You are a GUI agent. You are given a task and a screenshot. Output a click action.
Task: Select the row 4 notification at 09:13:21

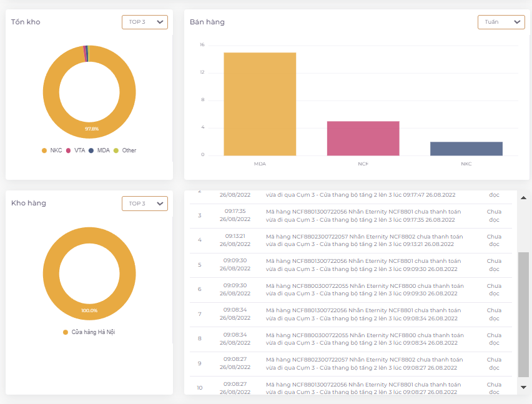point(364,240)
